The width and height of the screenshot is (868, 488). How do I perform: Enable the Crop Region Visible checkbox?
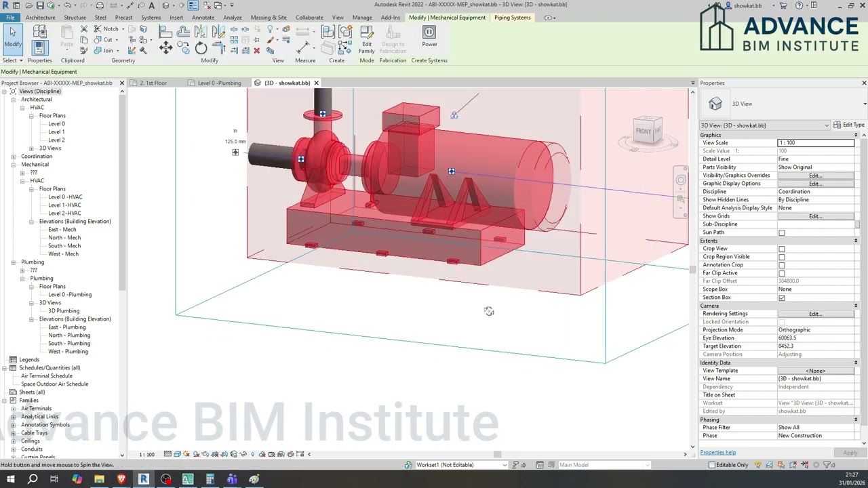tap(782, 257)
